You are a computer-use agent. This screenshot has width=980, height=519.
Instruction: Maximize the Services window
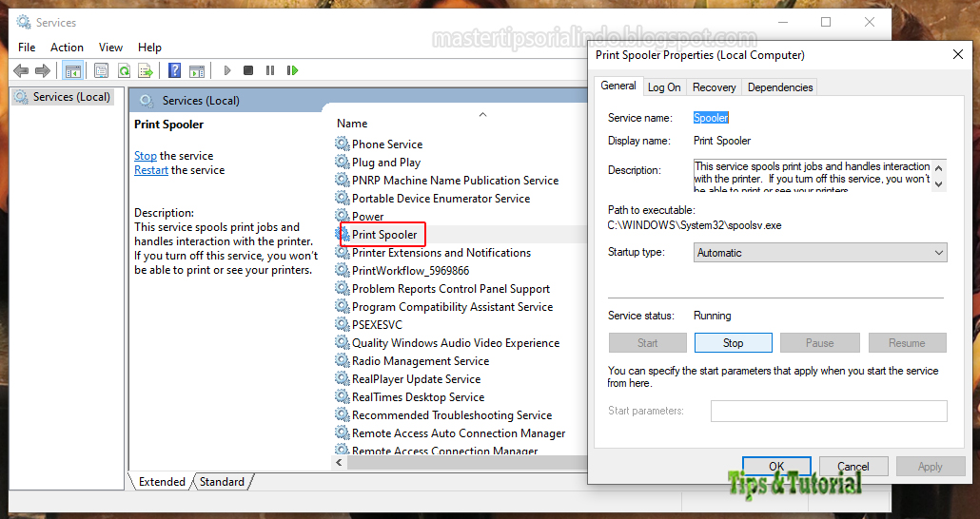pos(826,22)
